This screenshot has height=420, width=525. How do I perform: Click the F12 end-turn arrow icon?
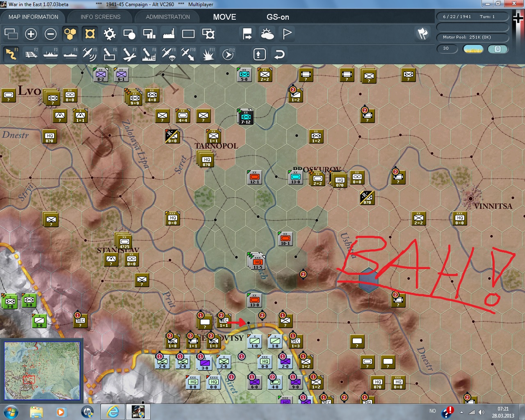click(x=228, y=54)
